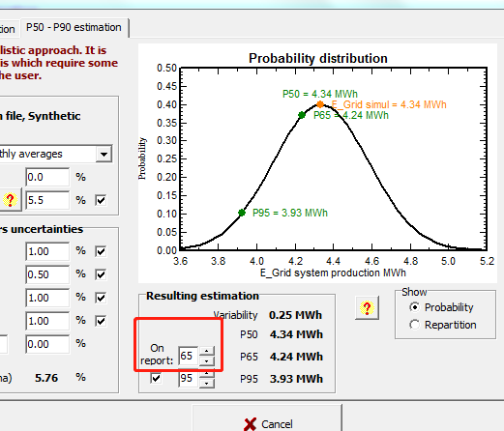
Task: Click the 0.0 % input field
Action: click(x=47, y=177)
